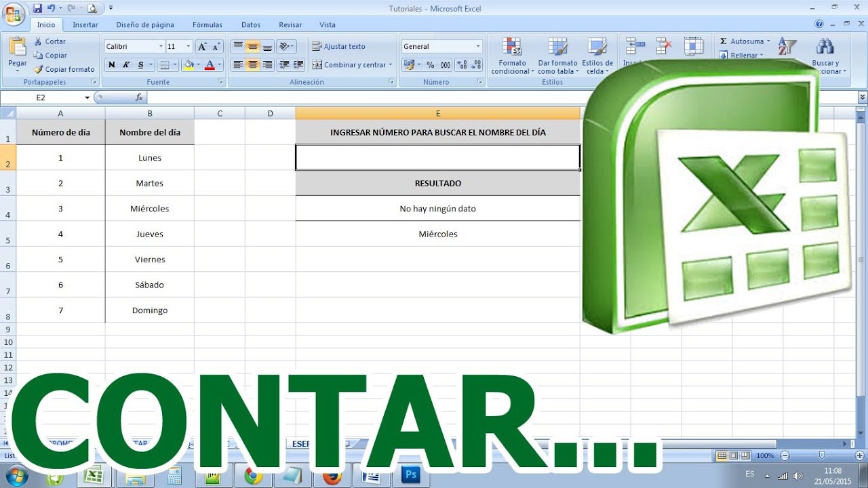Click the fx insert function button
Viewport: 868px width, 488px height.
click(x=139, y=98)
